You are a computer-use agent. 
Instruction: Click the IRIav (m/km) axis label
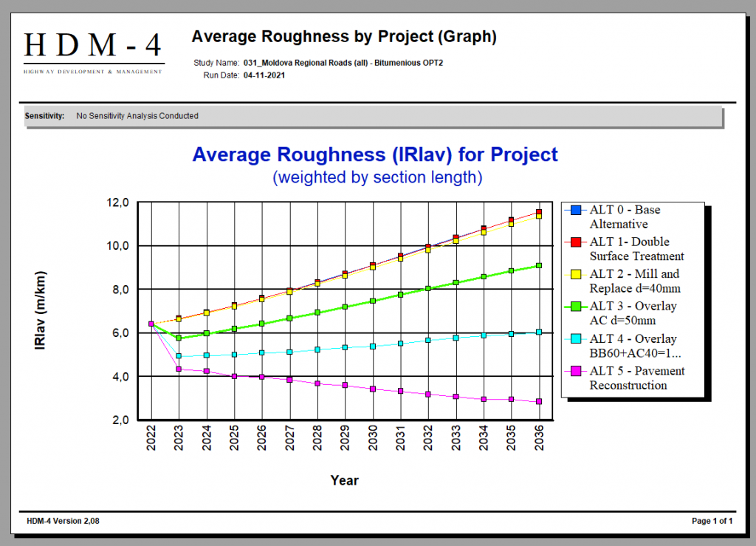(41, 311)
